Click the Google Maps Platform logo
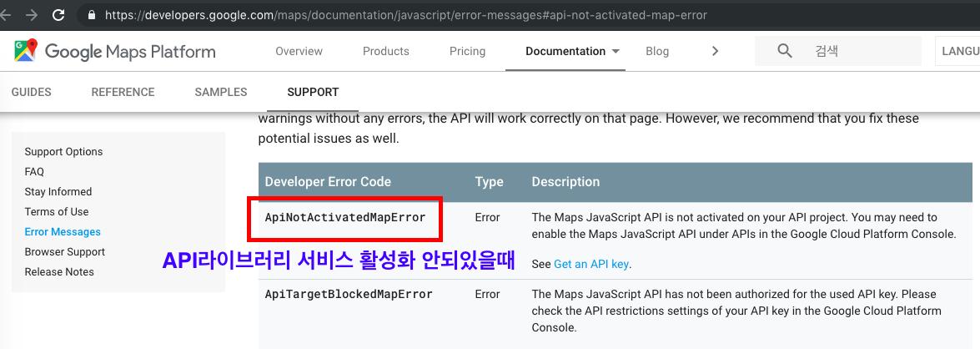This screenshot has width=980, height=349. [115, 51]
